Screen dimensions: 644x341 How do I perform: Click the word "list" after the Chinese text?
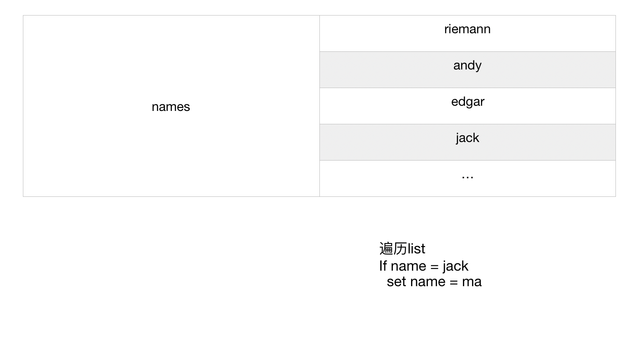(x=416, y=249)
